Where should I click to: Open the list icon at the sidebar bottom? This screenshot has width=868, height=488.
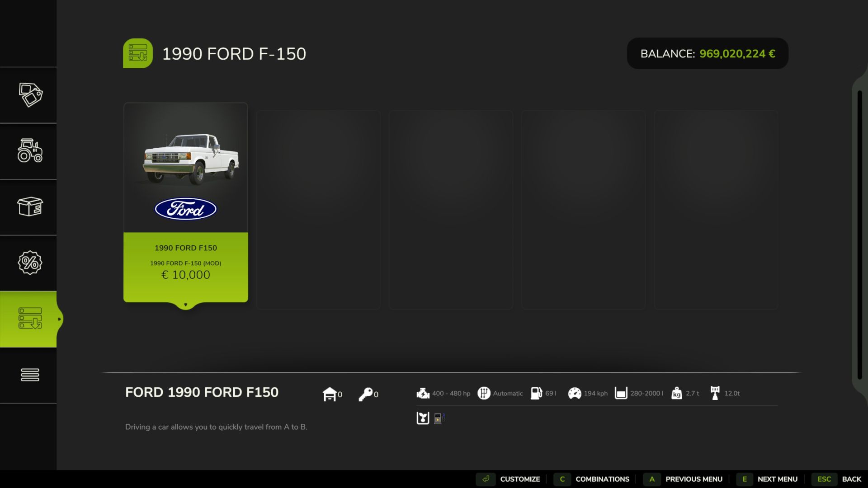coord(30,375)
